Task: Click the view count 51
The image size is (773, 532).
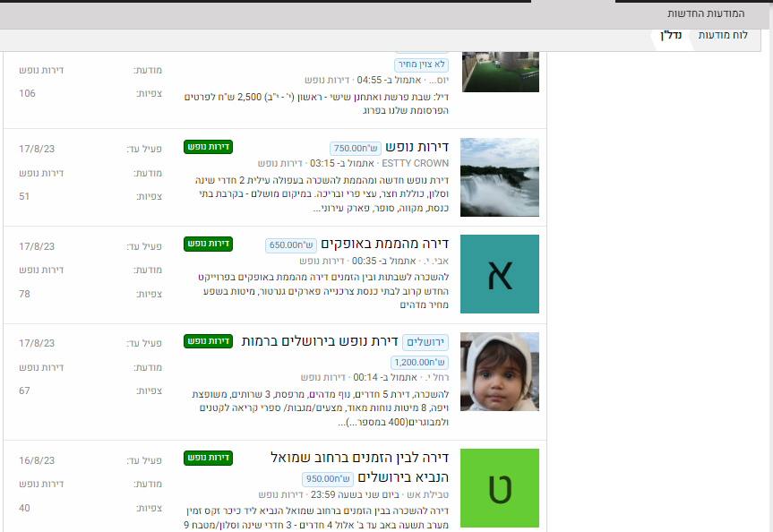Action: pyautogui.click(x=24, y=196)
